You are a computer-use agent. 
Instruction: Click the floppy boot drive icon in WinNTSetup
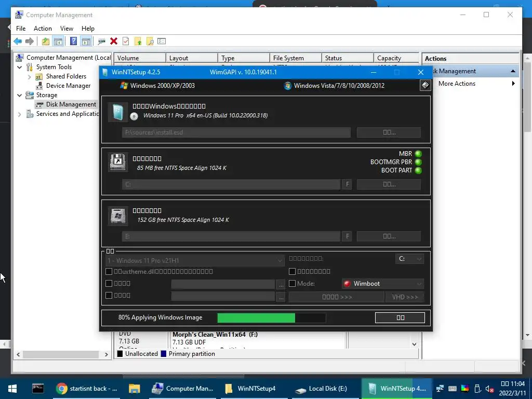pyautogui.click(x=118, y=162)
